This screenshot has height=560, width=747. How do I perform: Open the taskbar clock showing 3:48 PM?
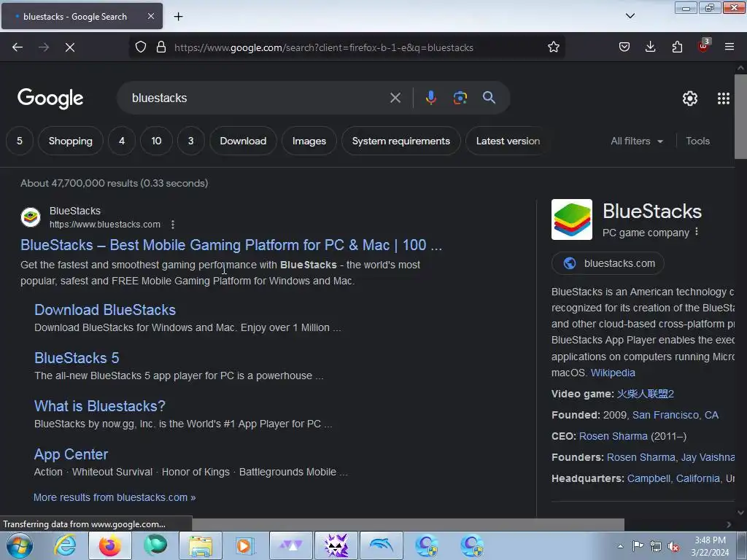point(710,546)
